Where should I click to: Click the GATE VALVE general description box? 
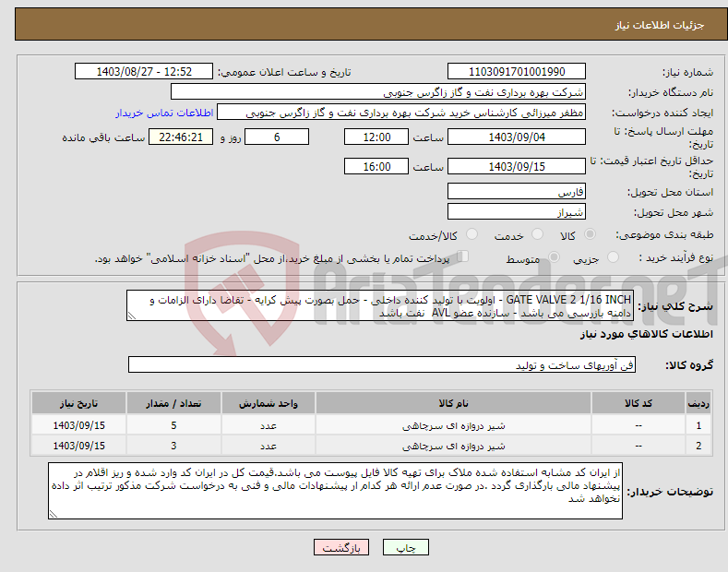pos(380,305)
